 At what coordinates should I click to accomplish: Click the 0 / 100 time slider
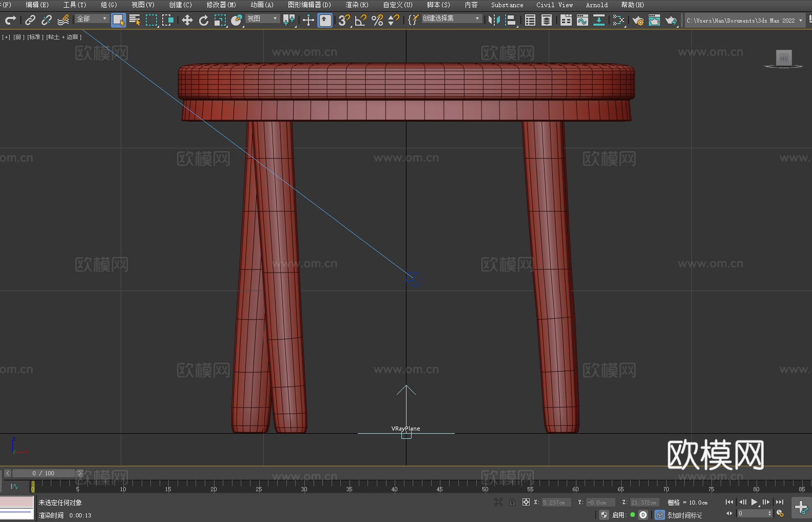click(x=44, y=473)
